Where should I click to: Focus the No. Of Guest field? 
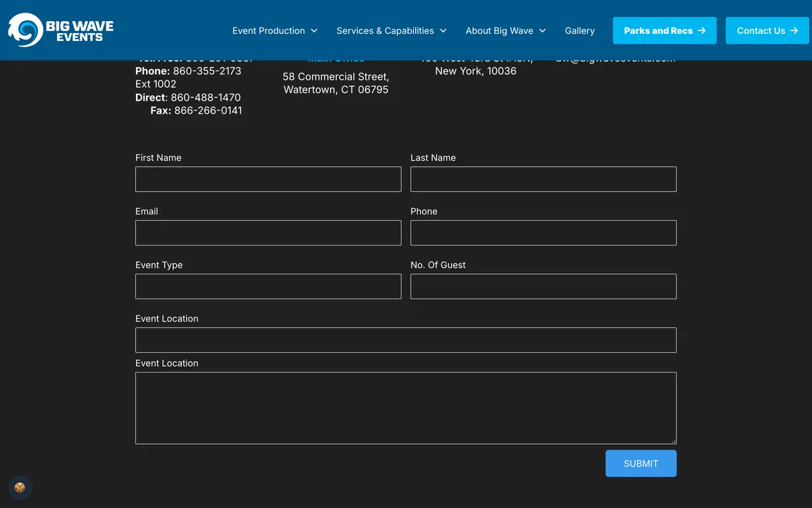[x=543, y=286]
